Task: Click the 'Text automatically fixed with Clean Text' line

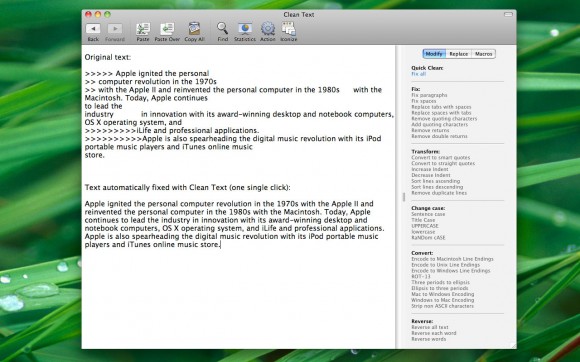Action: pos(188,187)
